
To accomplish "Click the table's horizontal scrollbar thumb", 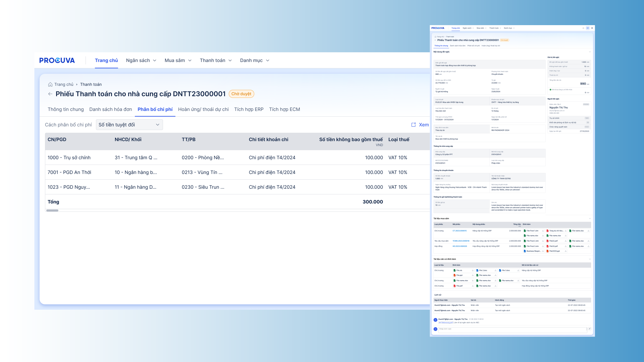I will pos(52,210).
